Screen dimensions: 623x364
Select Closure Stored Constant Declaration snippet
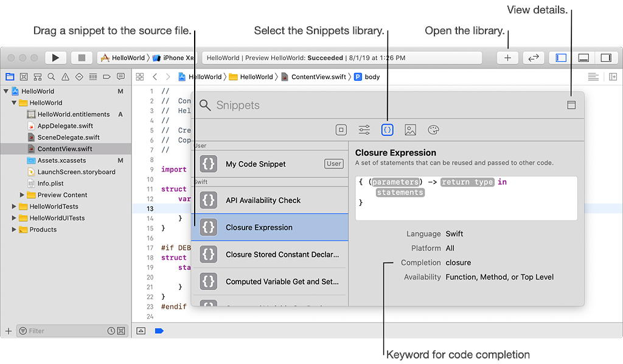point(270,255)
